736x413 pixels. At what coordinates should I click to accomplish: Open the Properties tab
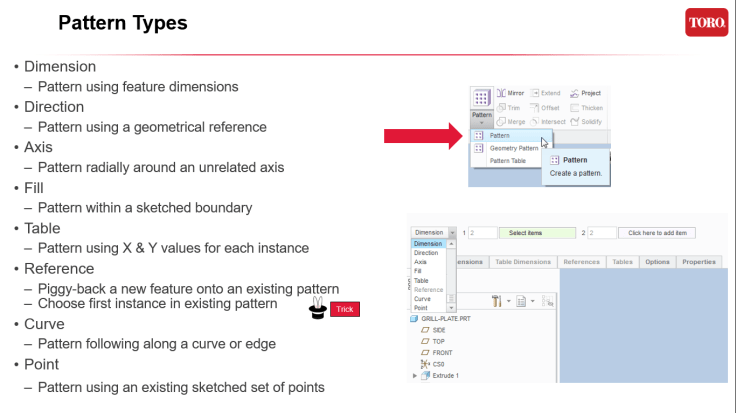pos(699,262)
